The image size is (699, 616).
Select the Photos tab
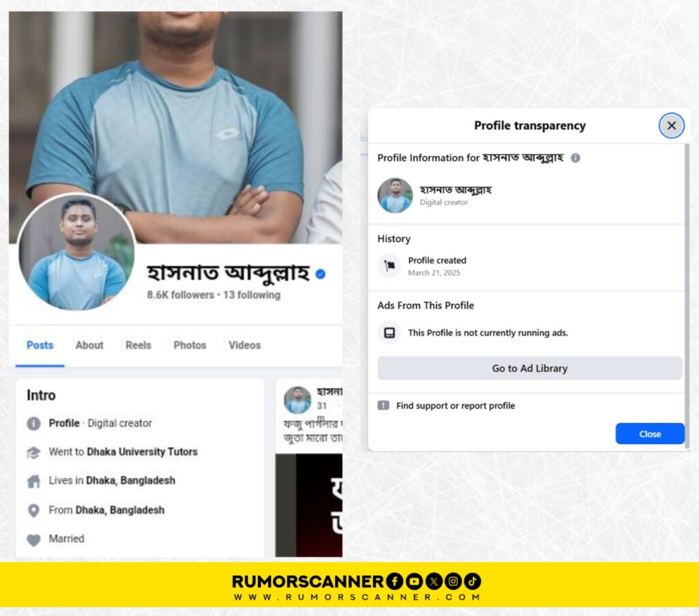point(190,345)
